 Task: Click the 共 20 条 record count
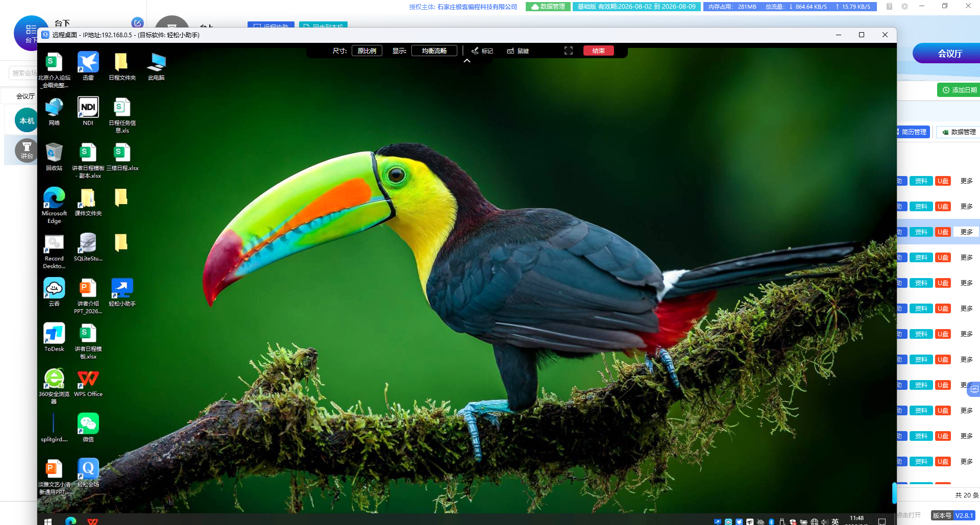(967, 495)
